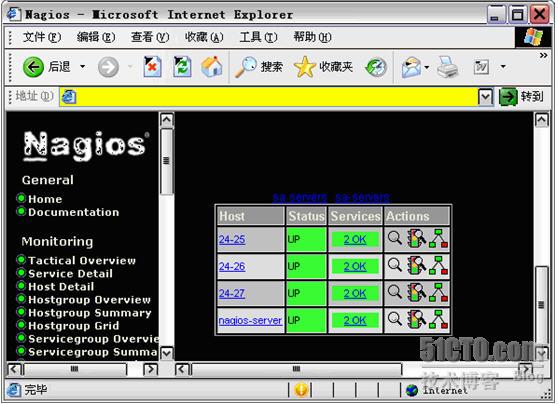Show more toolbar buttons chevron
Image resolution: width=558 pixels, height=404 pixels.
coord(543,56)
